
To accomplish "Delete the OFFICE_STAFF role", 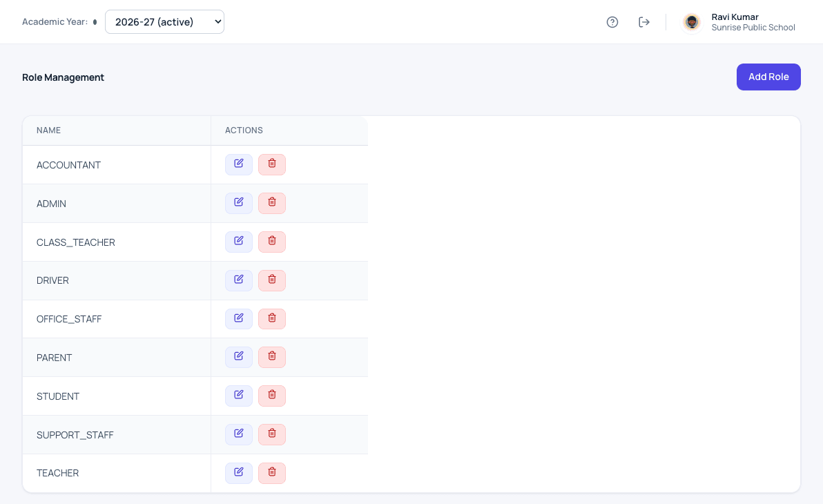I will coord(272,319).
